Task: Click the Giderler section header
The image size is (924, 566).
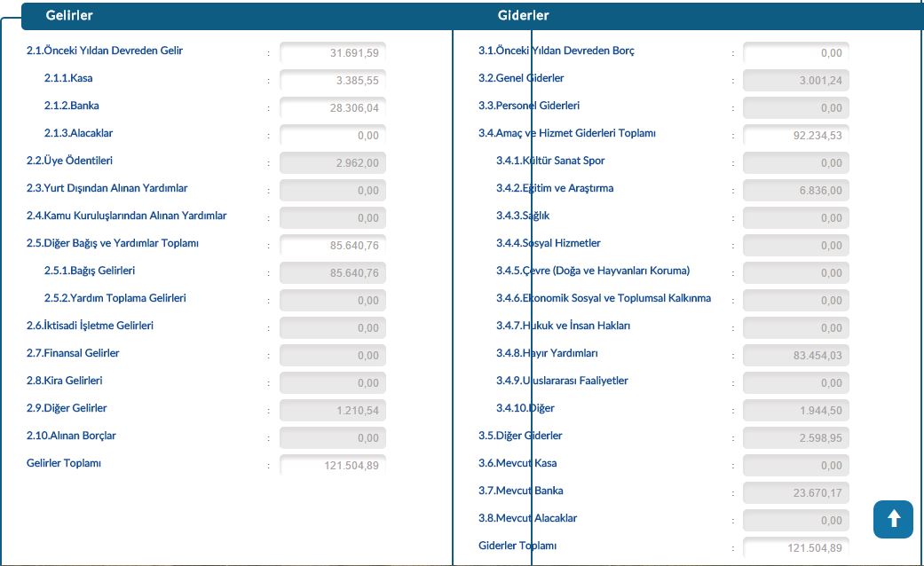Action: (523, 16)
